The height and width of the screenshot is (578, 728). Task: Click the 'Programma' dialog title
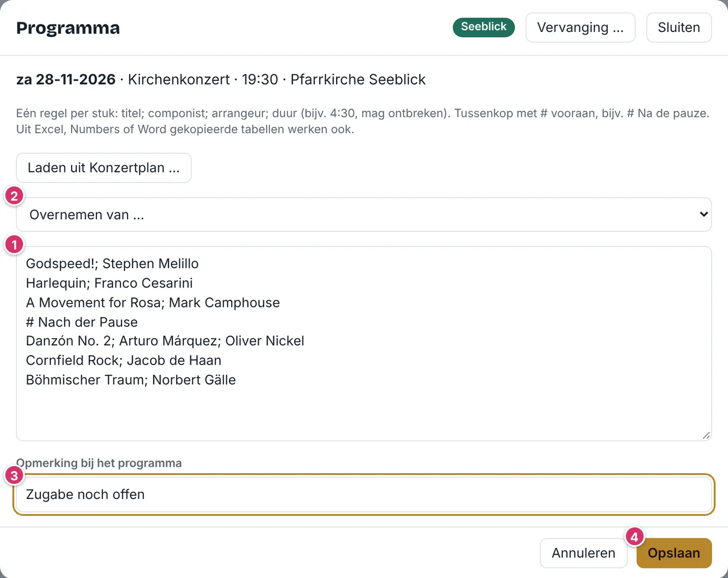(x=68, y=28)
